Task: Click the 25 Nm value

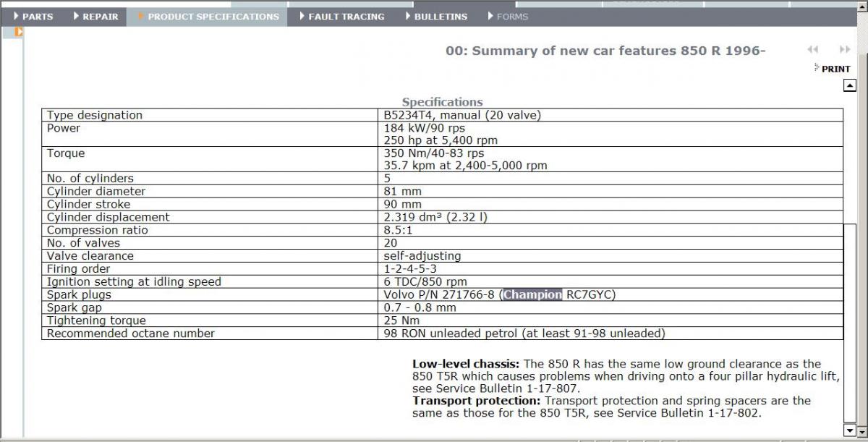Action: click(x=402, y=320)
